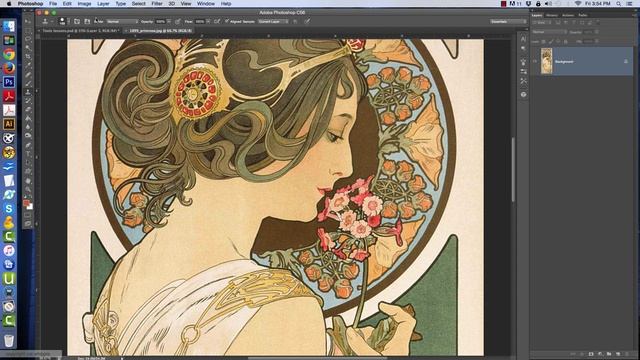Screen dimensions: 640x360
Task: Toggle the Aligned checkbox
Action: (x=227, y=21)
